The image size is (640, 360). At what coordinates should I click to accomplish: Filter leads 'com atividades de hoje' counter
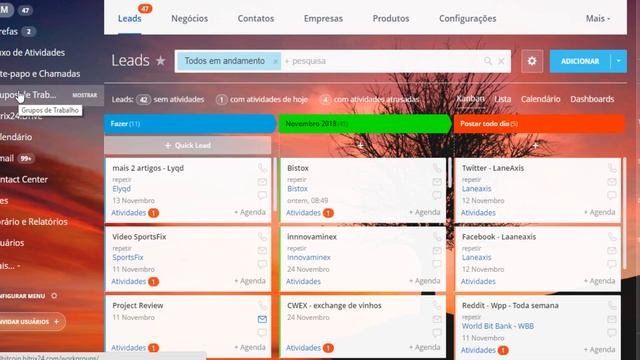coord(262,99)
